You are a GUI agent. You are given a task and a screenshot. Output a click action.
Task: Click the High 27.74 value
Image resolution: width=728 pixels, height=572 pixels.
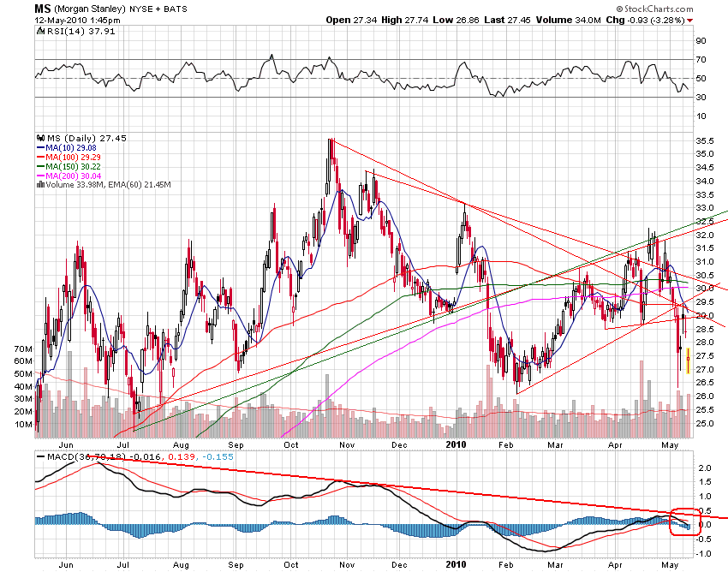(404, 20)
